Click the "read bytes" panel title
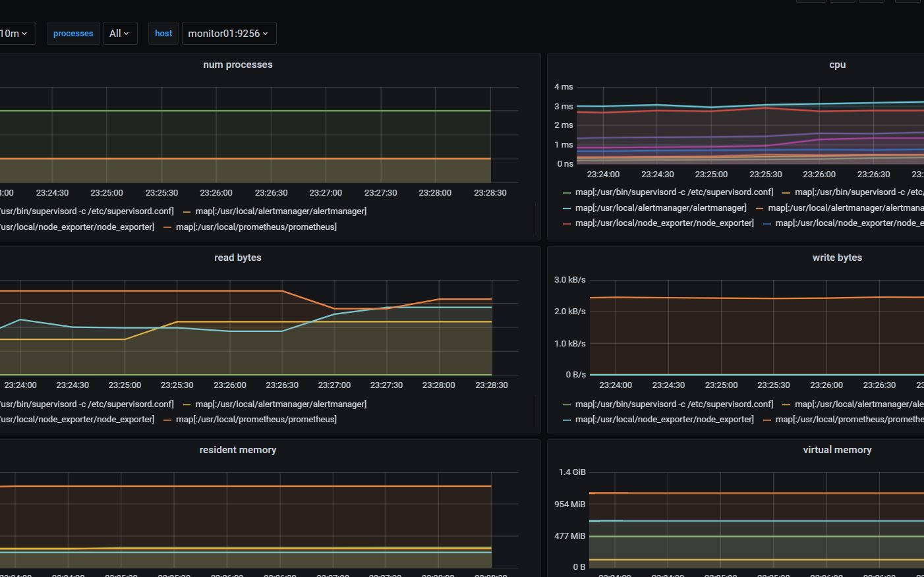 (238, 258)
